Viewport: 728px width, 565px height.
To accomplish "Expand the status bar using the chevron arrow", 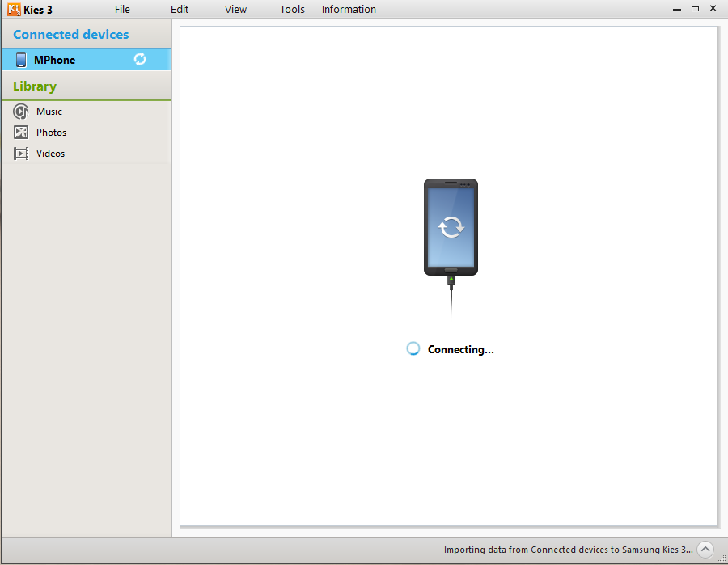I will 707,549.
